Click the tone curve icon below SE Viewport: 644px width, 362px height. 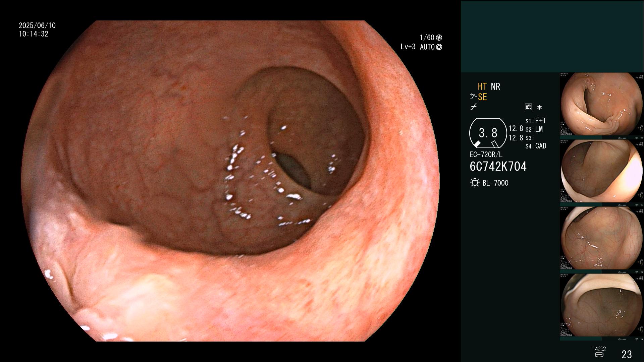pos(474,107)
